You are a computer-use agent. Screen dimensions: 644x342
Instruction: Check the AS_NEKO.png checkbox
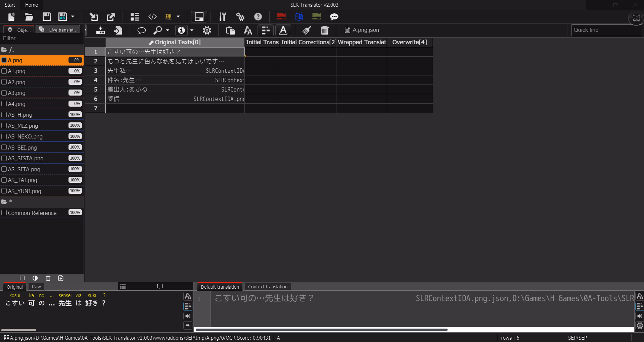coord(4,136)
